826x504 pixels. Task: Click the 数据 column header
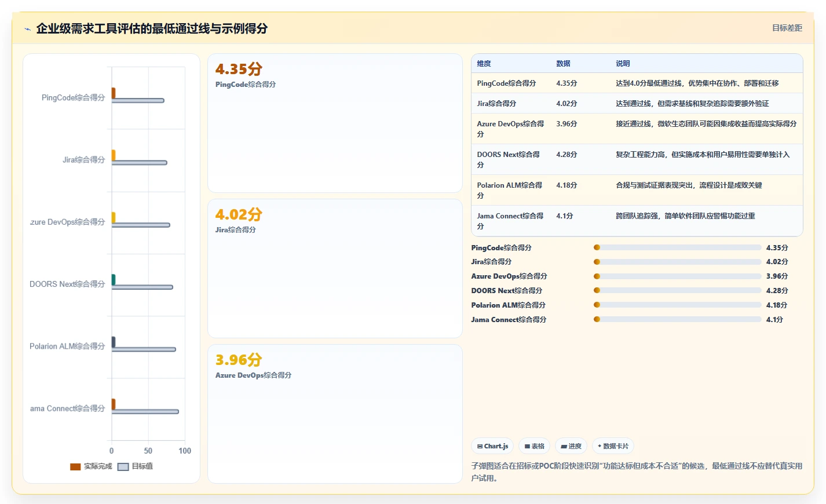[564, 64]
